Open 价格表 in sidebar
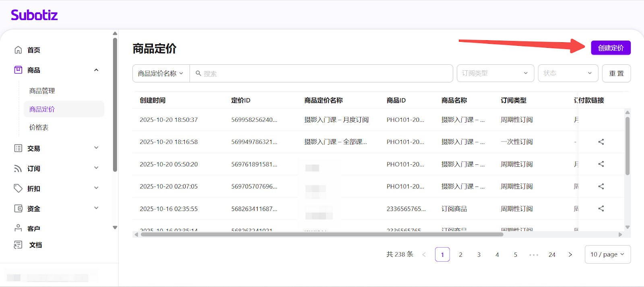 coord(39,127)
